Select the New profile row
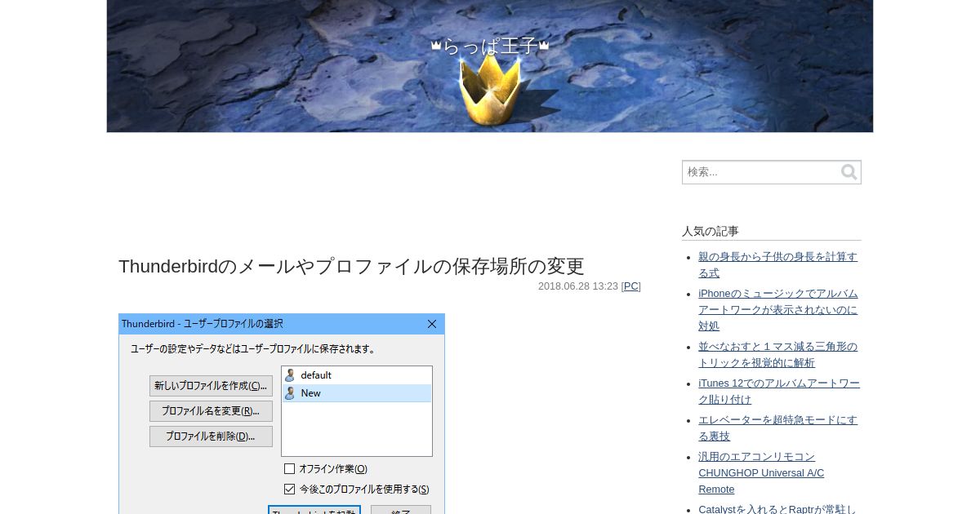 click(357, 393)
